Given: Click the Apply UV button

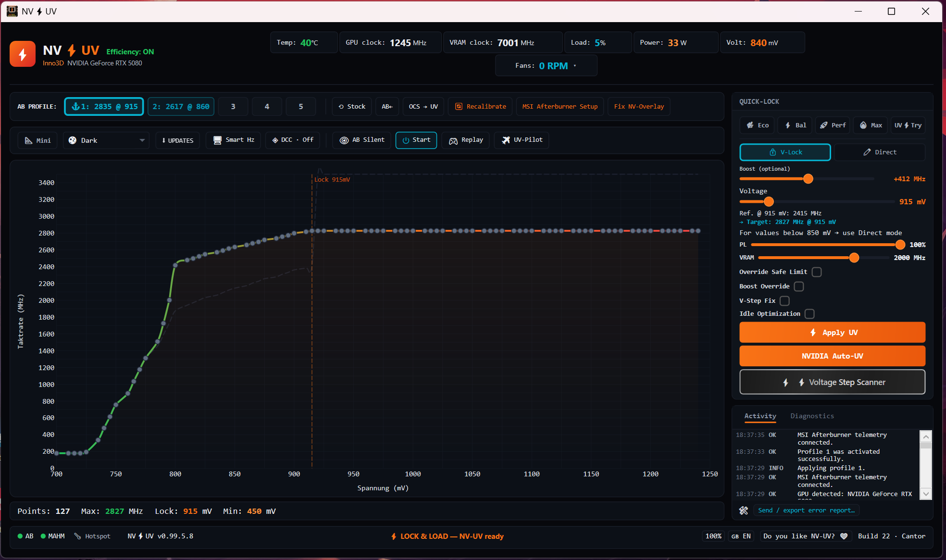Looking at the screenshot, I should [832, 332].
